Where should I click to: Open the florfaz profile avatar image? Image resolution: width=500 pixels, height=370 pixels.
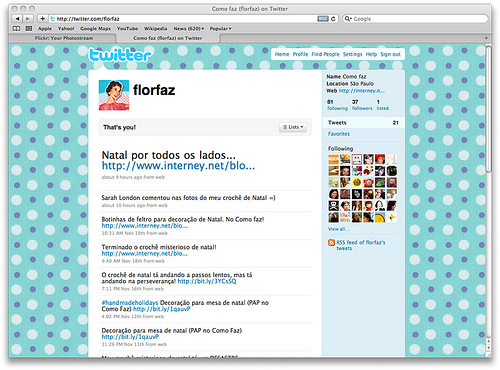tap(114, 95)
